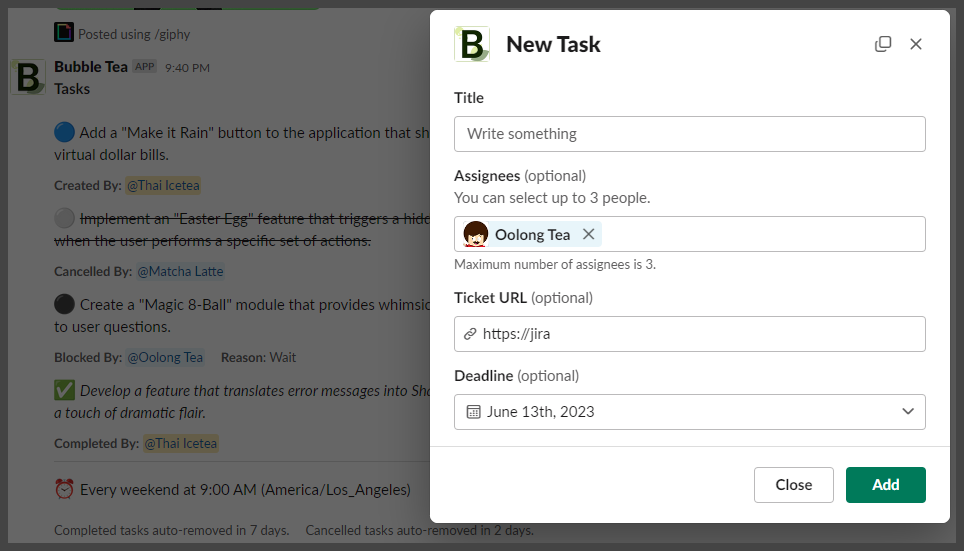This screenshot has width=964, height=551.
Task: Click the calendar icon in the Deadline field
Action: tap(473, 412)
